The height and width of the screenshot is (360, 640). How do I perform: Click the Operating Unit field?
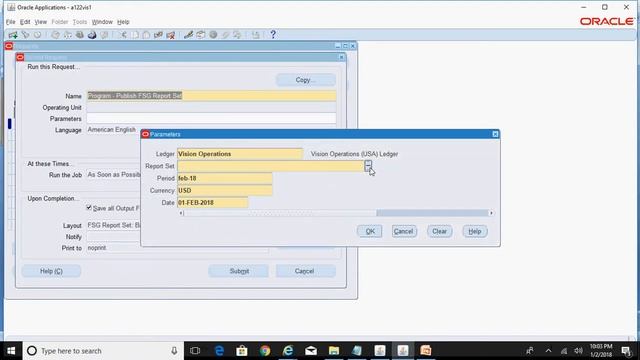point(211,107)
